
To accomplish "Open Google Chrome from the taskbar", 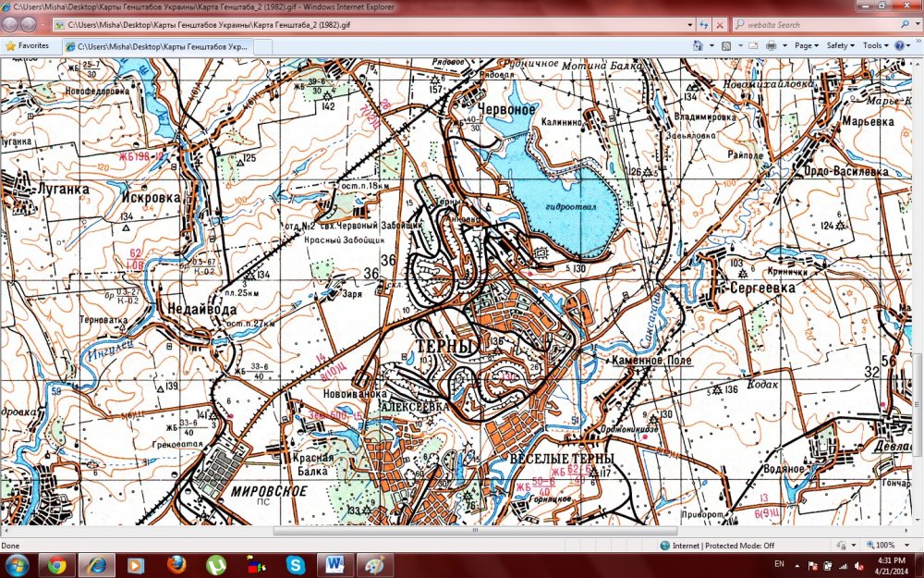I will (x=57, y=565).
